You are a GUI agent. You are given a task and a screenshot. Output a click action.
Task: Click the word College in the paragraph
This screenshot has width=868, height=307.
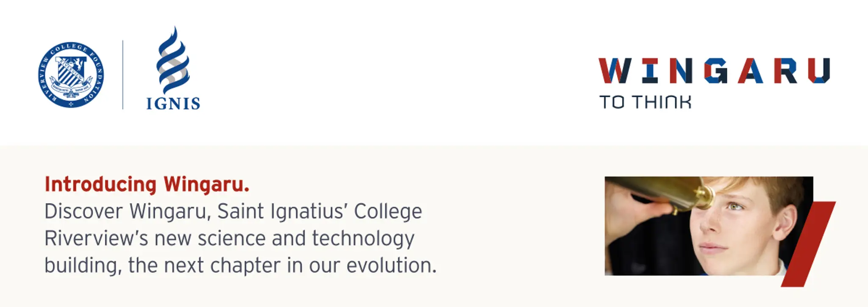[388, 211]
